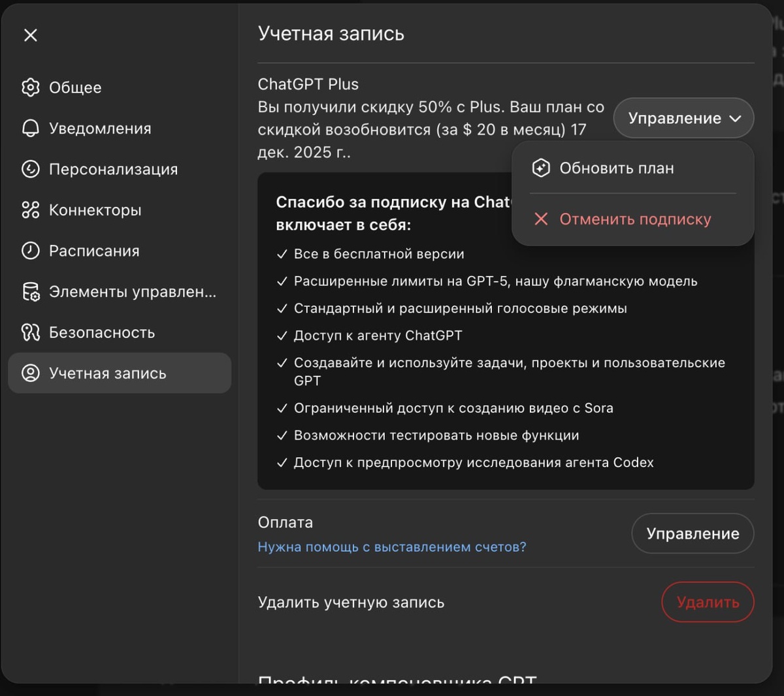784x696 pixels.
Task: Click the red X icon beside Отменить подписку
Action: coord(541,219)
